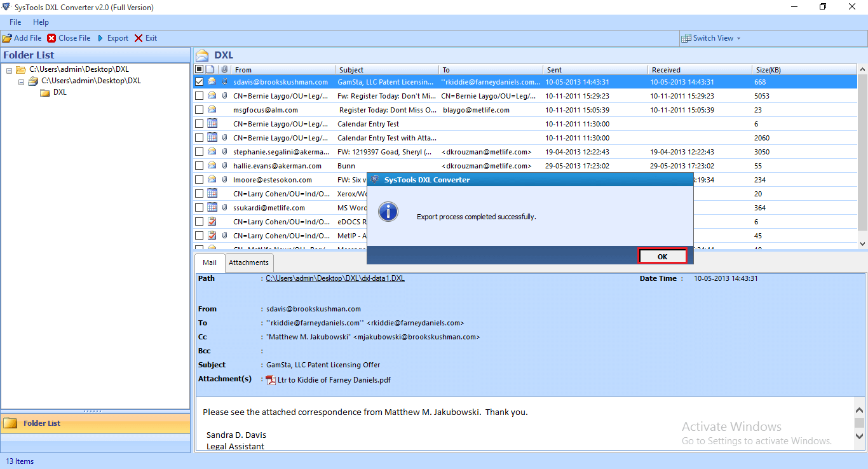Click the Add File folder icon
This screenshot has width=868, height=469.
7,38
